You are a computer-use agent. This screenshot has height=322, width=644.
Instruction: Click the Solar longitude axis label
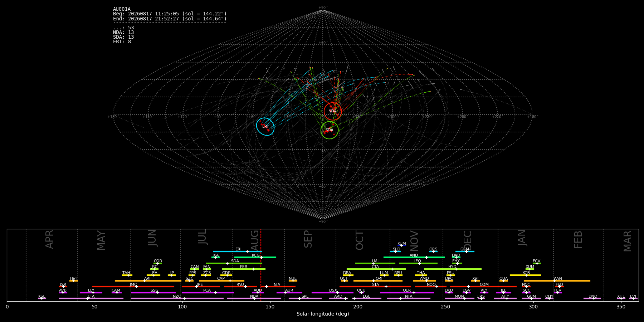(x=323, y=314)
